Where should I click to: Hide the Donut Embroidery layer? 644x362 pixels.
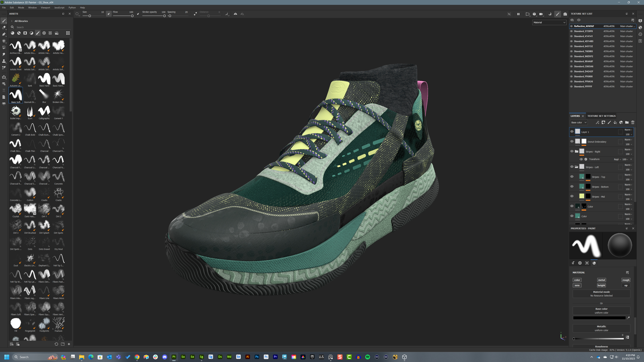point(572,141)
